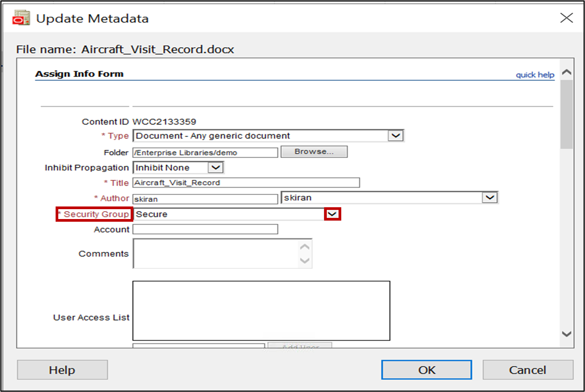Screen dimensions: 585x392
Task: Click the Help button
Action: pos(62,370)
